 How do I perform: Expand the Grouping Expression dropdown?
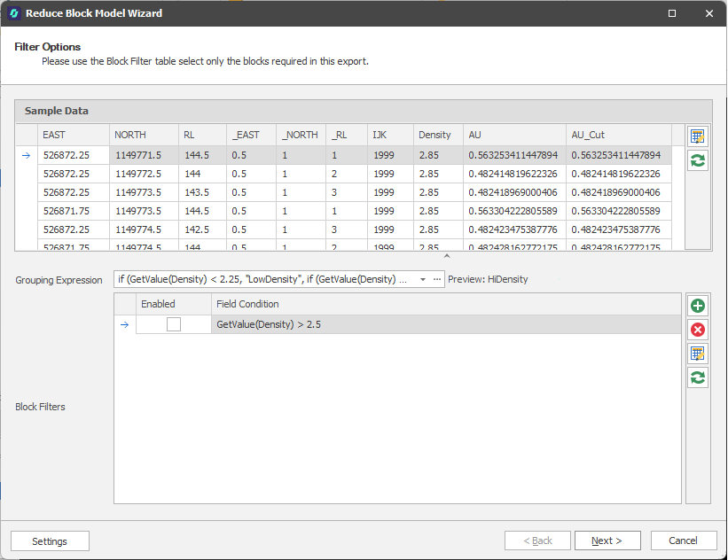click(x=423, y=279)
